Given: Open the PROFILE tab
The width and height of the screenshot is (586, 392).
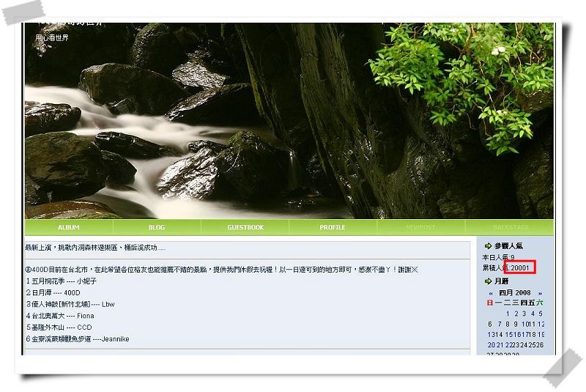Looking at the screenshot, I should (333, 227).
